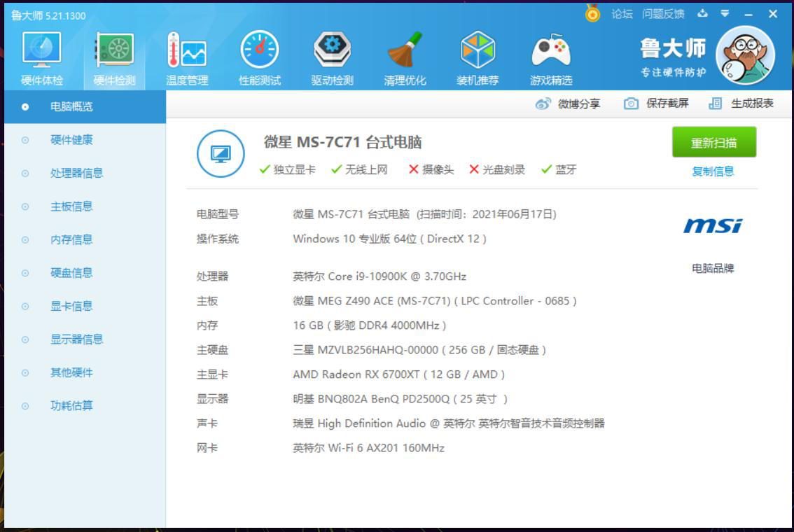Click the 鲁大师 5.21.1300 title text
The image size is (794, 532).
(x=48, y=15)
